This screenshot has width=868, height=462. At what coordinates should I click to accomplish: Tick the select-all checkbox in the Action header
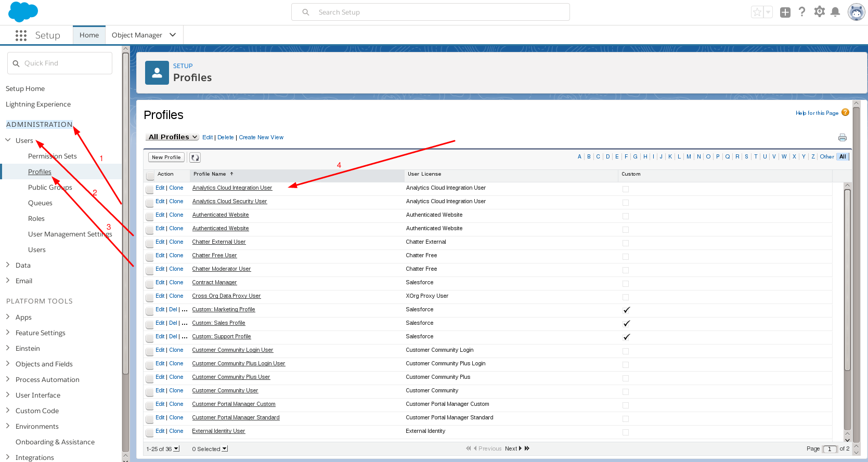point(150,175)
